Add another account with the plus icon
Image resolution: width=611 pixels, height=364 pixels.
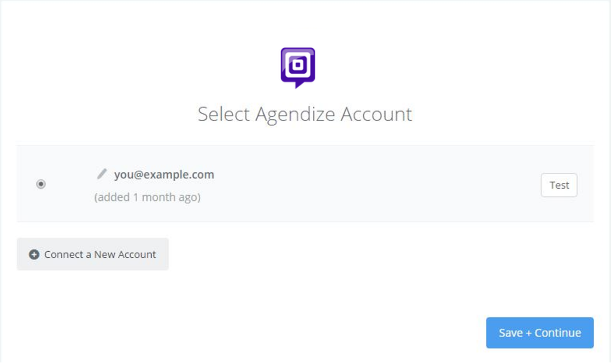(x=34, y=254)
